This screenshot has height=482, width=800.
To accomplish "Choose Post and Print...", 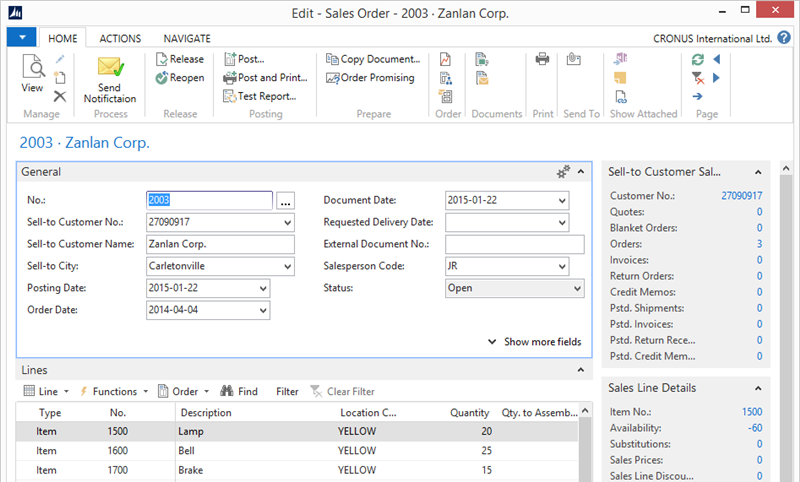I will (x=265, y=78).
